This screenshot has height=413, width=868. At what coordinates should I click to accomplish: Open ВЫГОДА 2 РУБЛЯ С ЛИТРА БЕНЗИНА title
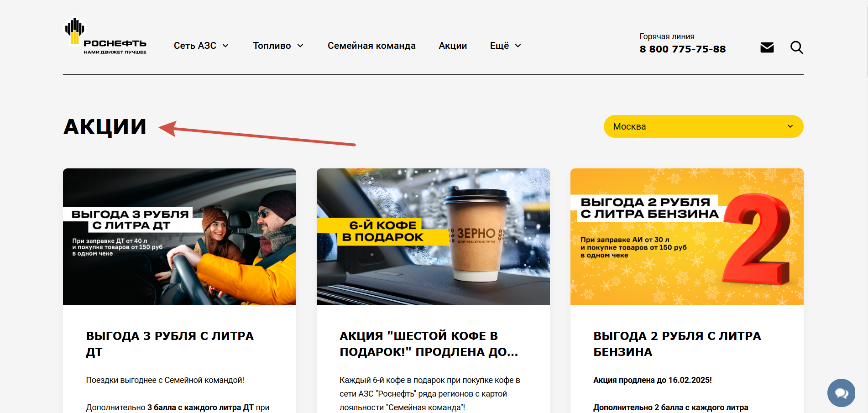677,344
